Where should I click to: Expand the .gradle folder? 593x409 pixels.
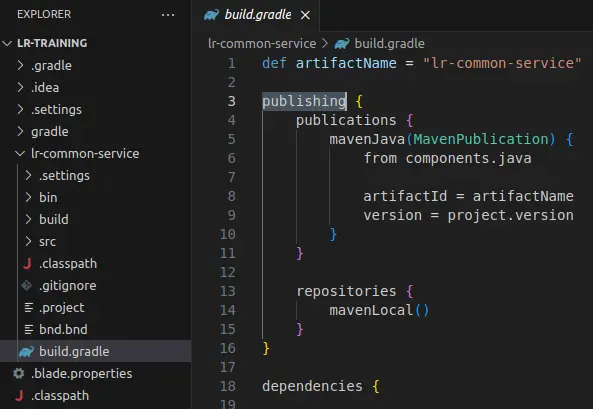[x=20, y=65]
